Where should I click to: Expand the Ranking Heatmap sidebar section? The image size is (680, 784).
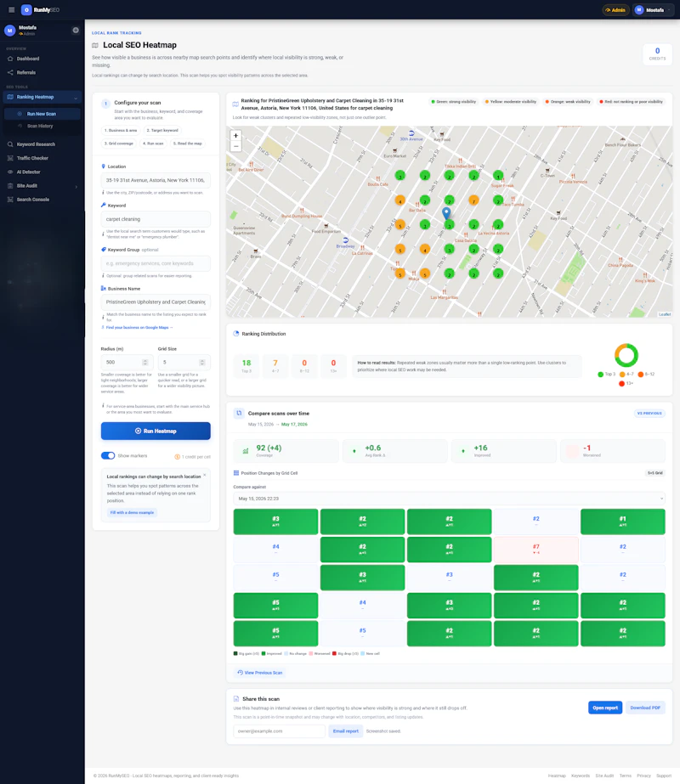click(42, 97)
